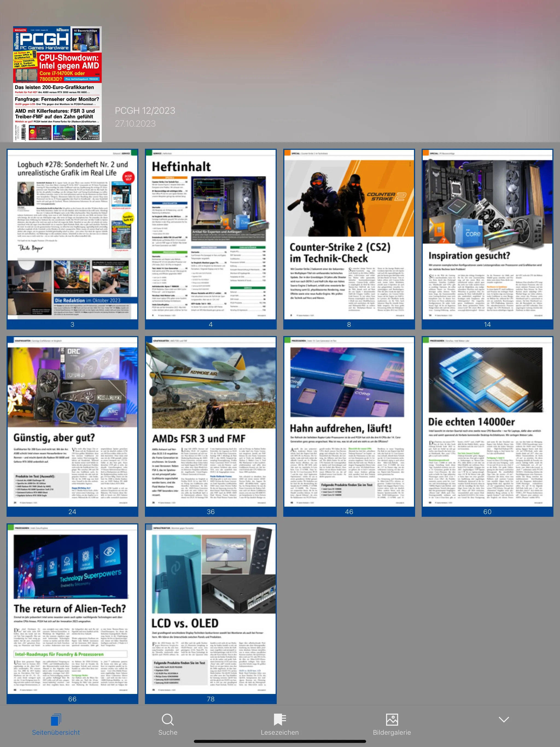Select the page number 24 label
Viewport: 560px width, 747px height.
[72, 512]
